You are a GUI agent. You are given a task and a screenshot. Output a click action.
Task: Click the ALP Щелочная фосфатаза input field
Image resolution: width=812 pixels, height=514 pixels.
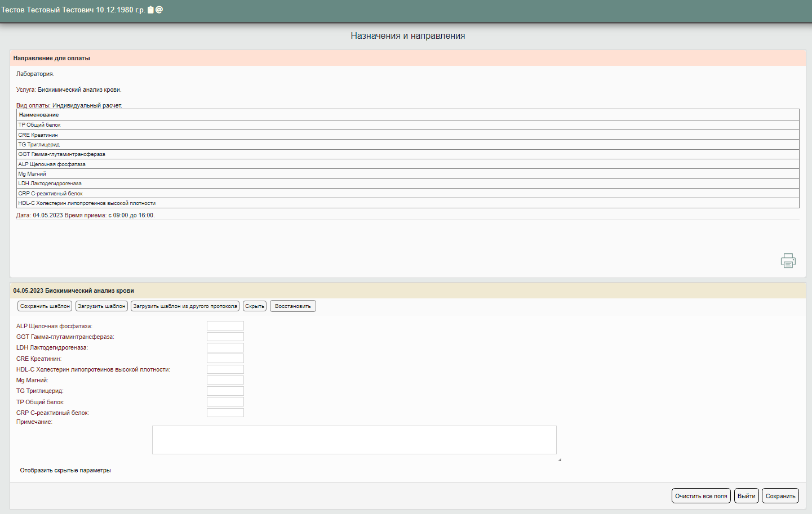[225, 326]
